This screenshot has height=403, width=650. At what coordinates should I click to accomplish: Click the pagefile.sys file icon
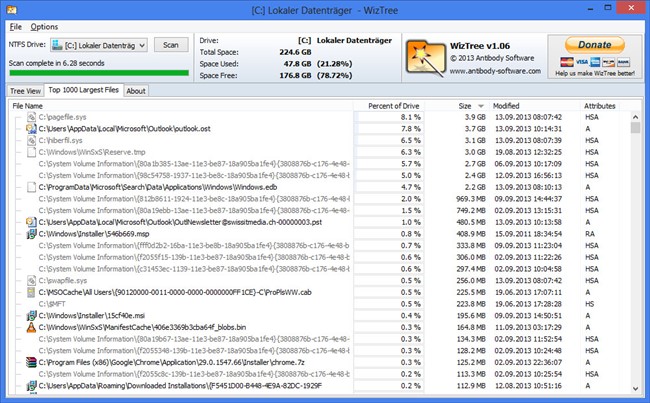(x=31, y=117)
